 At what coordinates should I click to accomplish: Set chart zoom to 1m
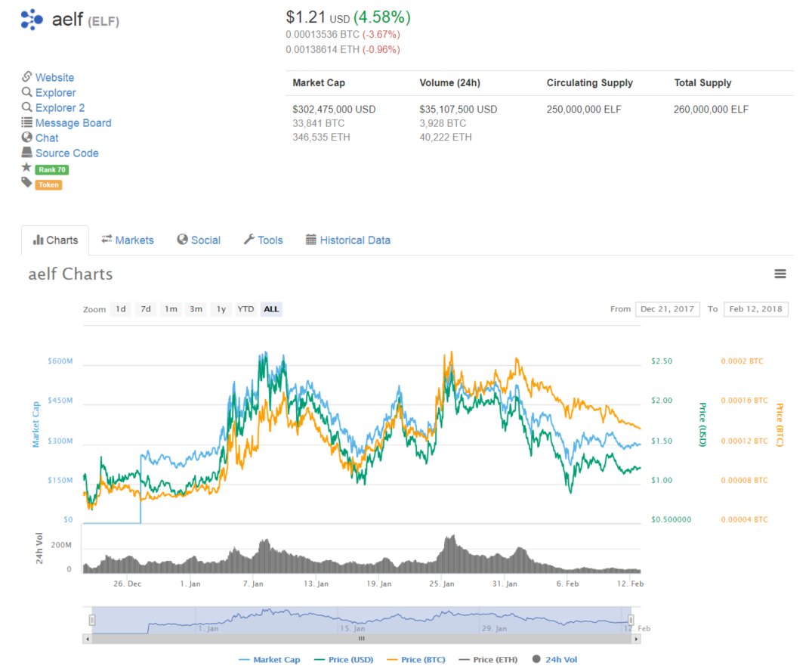171,309
